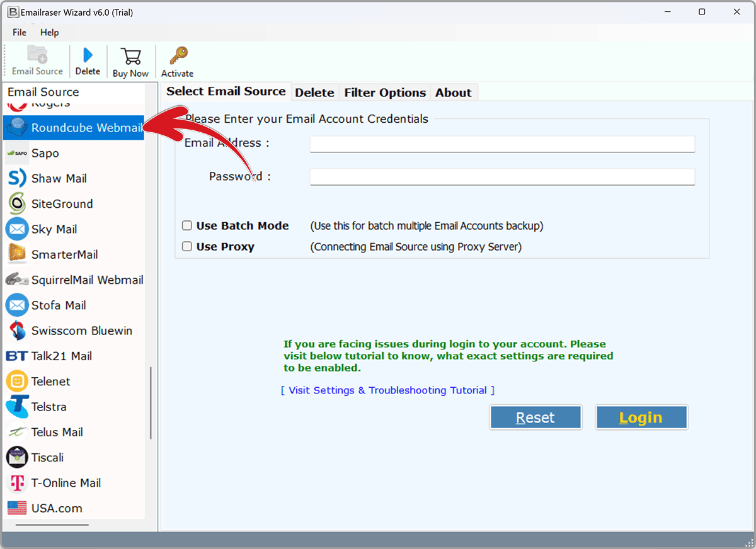Select the Sky Mail envelope icon
The width and height of the screenshot is (756, 549).
click(x=17, y=229)
